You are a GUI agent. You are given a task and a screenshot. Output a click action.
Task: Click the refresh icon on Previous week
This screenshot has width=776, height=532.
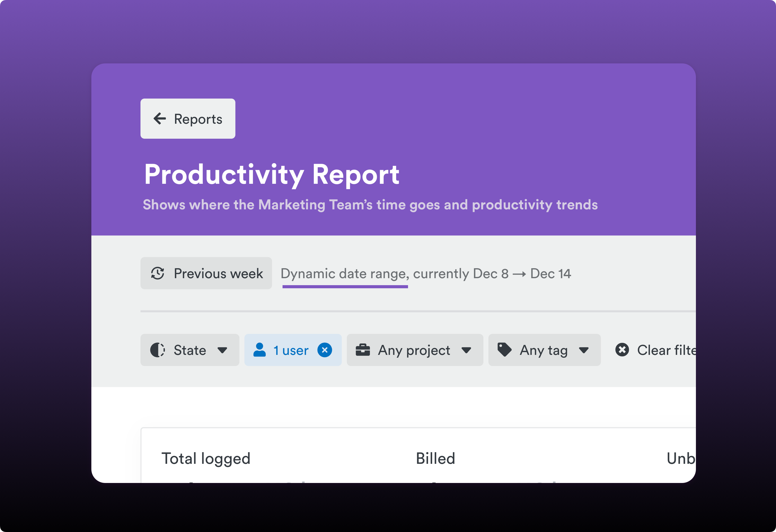point(157,273)
